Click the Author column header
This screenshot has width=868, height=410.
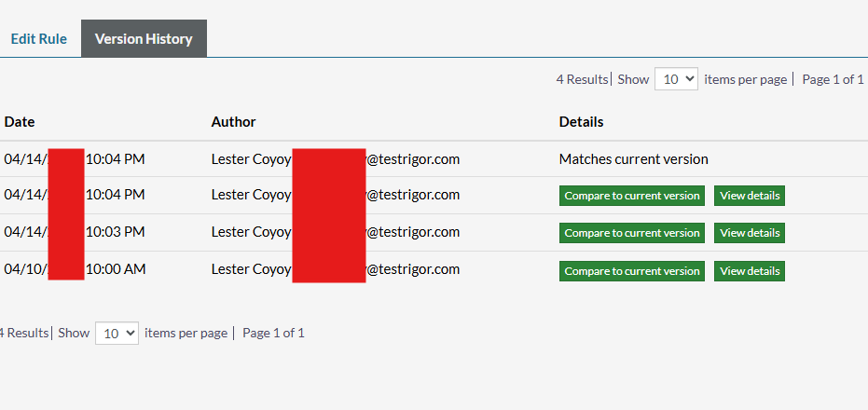[x=233, y=122]
